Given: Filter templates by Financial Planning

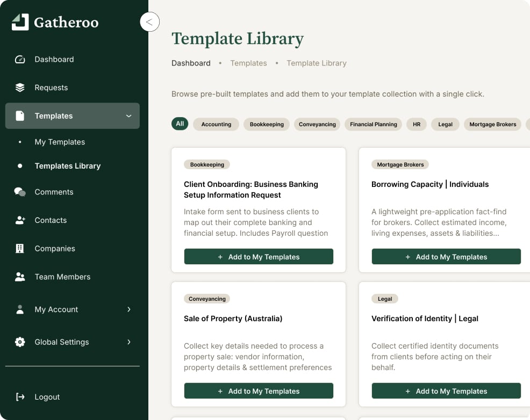Looking at the screenshot, I should [374, 124].
